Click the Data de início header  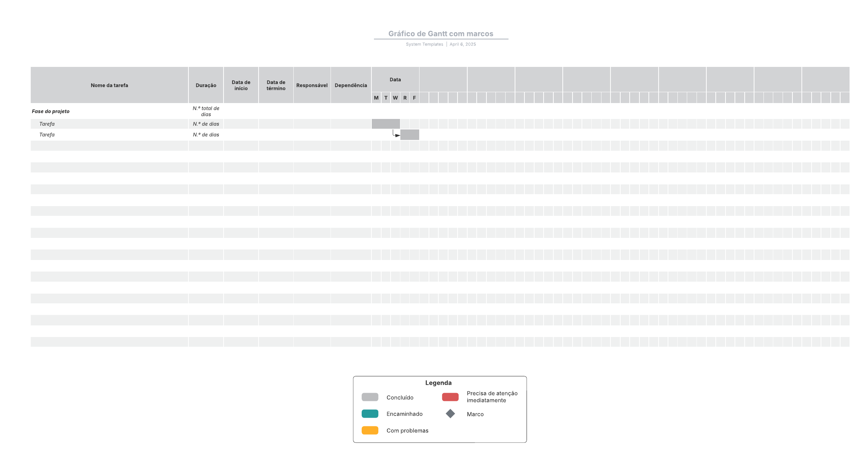(241, 85)
